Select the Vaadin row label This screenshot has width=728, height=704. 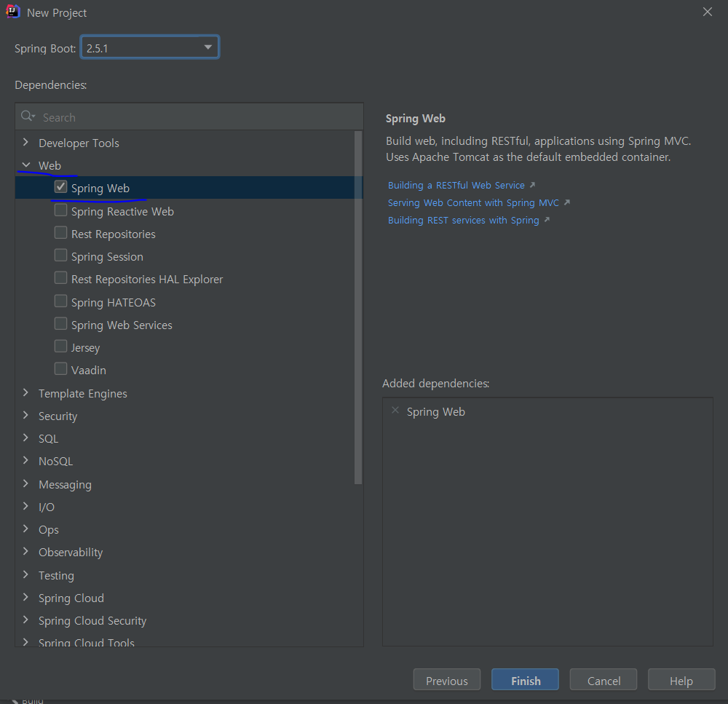click(x=89, y=370)
